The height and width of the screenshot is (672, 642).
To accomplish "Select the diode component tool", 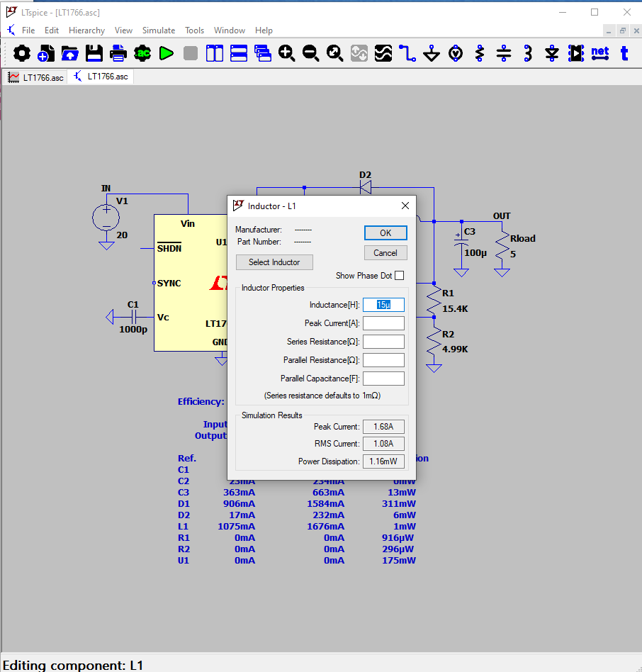I will click(x=552, y=53).
